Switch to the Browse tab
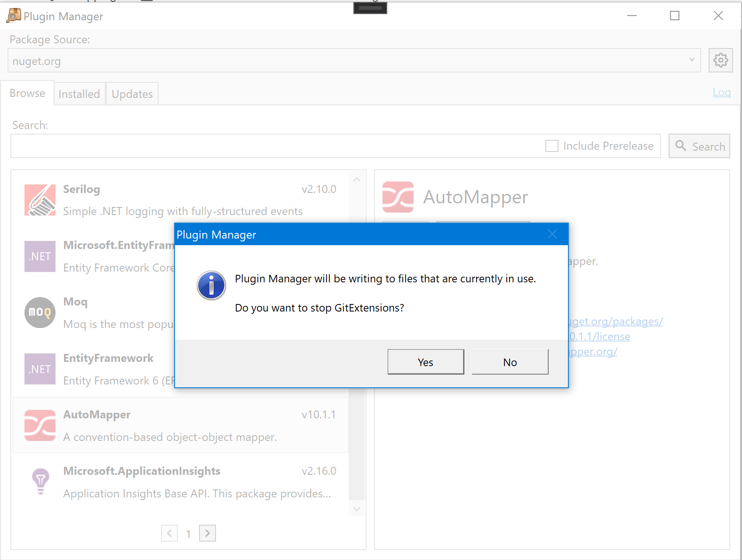 point(27,93)
